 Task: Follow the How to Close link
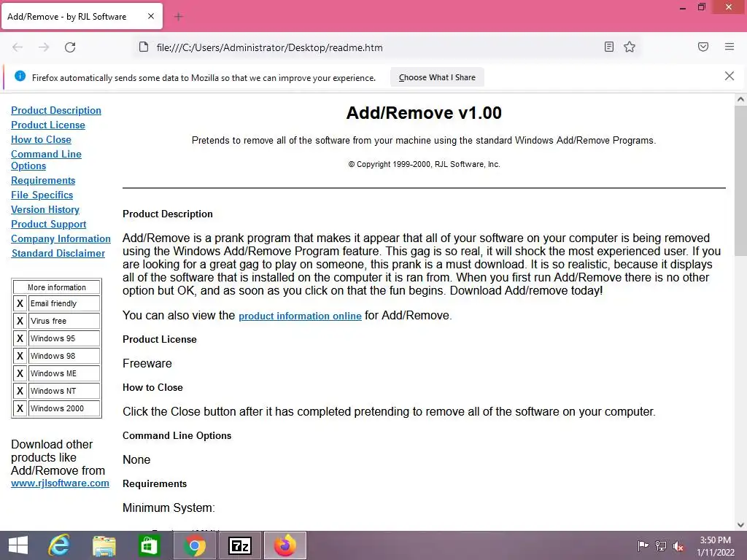pyautogui.click(x=41, y=139)
